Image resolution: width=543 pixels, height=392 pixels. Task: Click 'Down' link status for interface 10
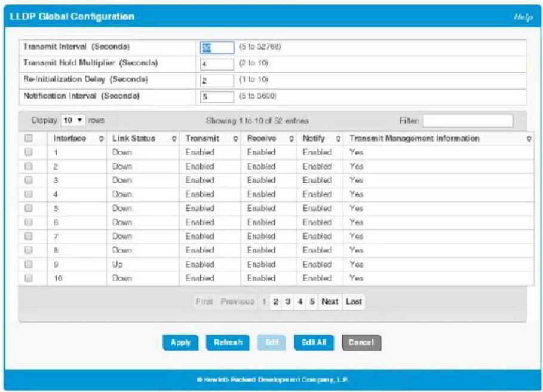(x=122, y=278)
